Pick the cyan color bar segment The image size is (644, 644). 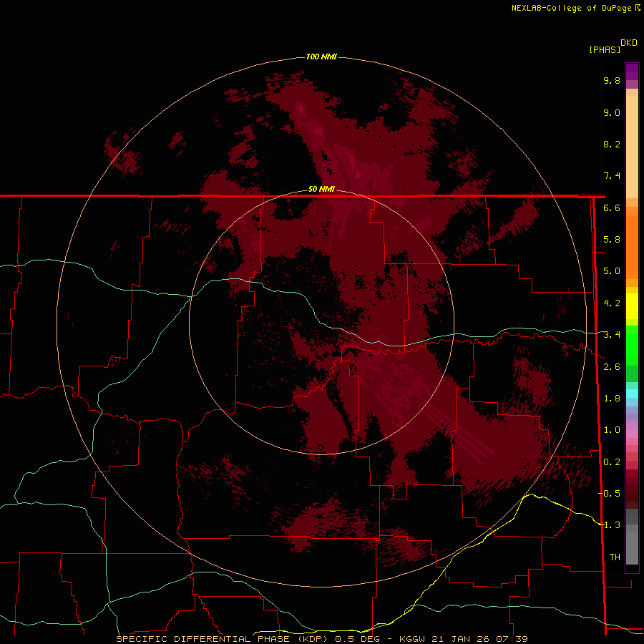tap(632, 394)
